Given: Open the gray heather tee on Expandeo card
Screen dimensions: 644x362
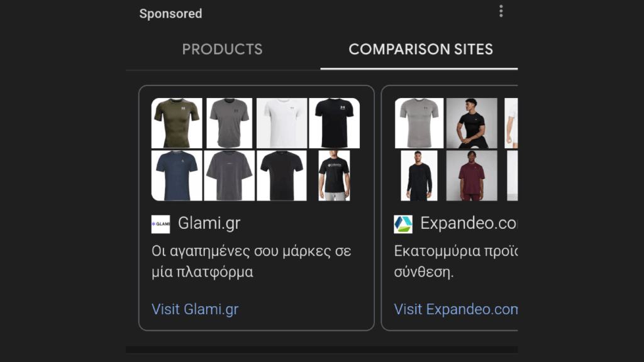Looking at the screenshot, I should 419,123.
